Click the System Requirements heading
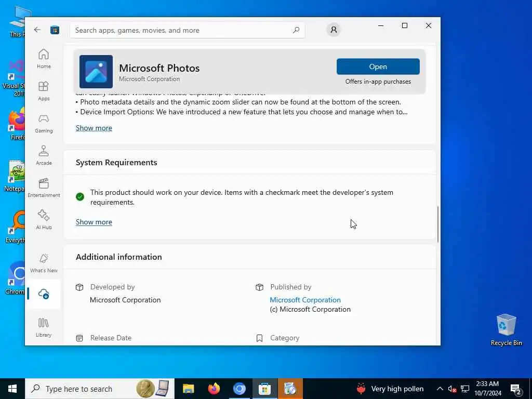Viewport: 532px width, 399px height. [x=116, y=163]
